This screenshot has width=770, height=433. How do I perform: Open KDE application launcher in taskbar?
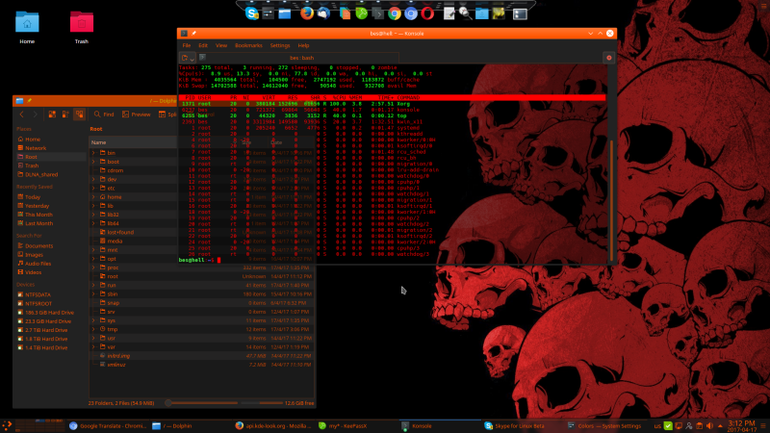point(7,426)
